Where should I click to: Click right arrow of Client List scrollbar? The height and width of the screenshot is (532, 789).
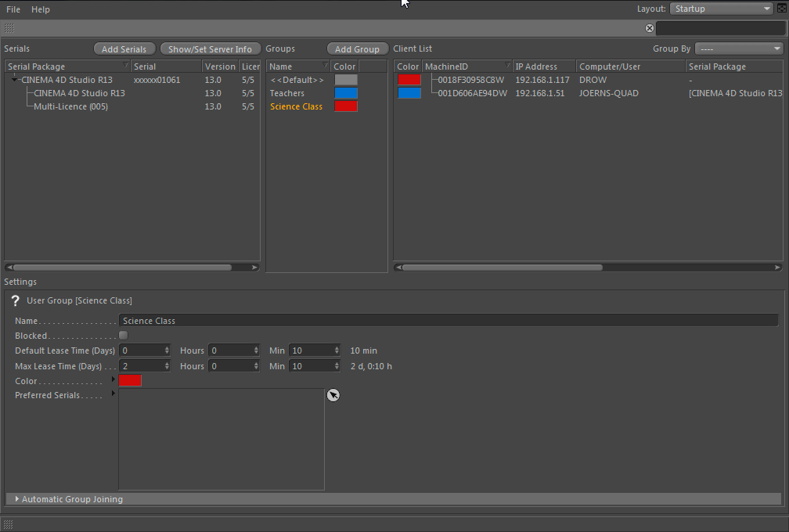tap(778, 268)
